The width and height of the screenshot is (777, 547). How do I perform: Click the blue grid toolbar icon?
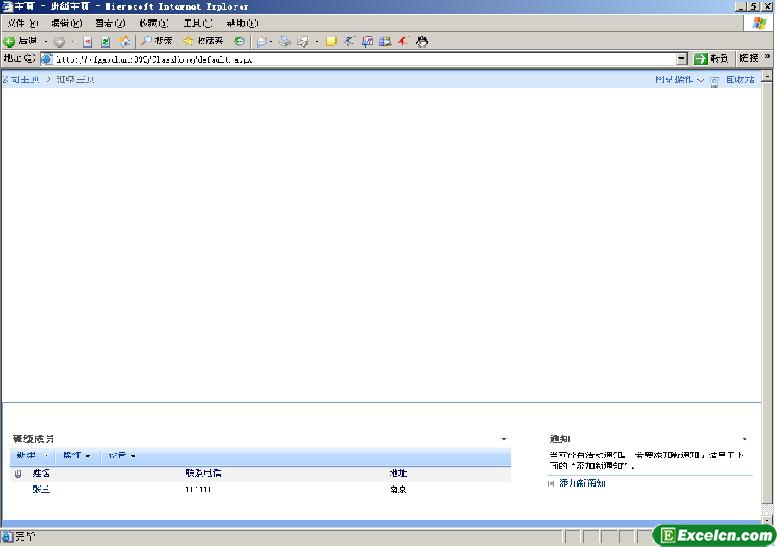coord(385,42)
